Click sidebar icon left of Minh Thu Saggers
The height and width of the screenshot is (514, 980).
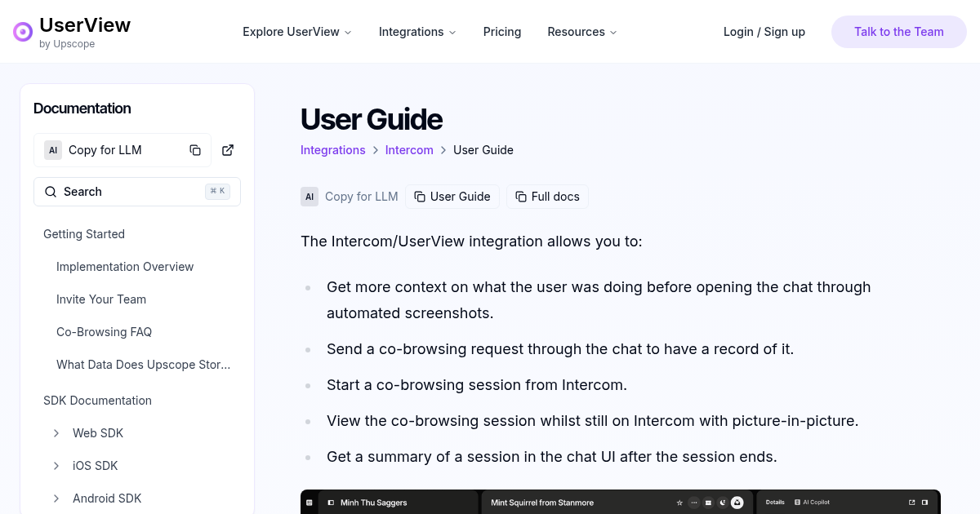click(331, 503)
